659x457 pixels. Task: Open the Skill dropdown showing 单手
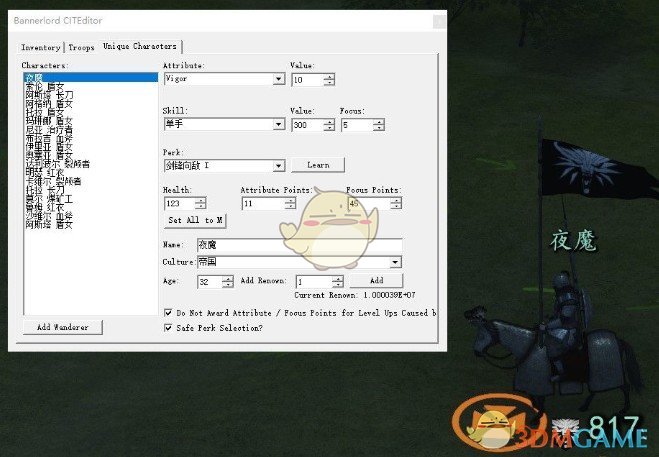coord(278,124)
